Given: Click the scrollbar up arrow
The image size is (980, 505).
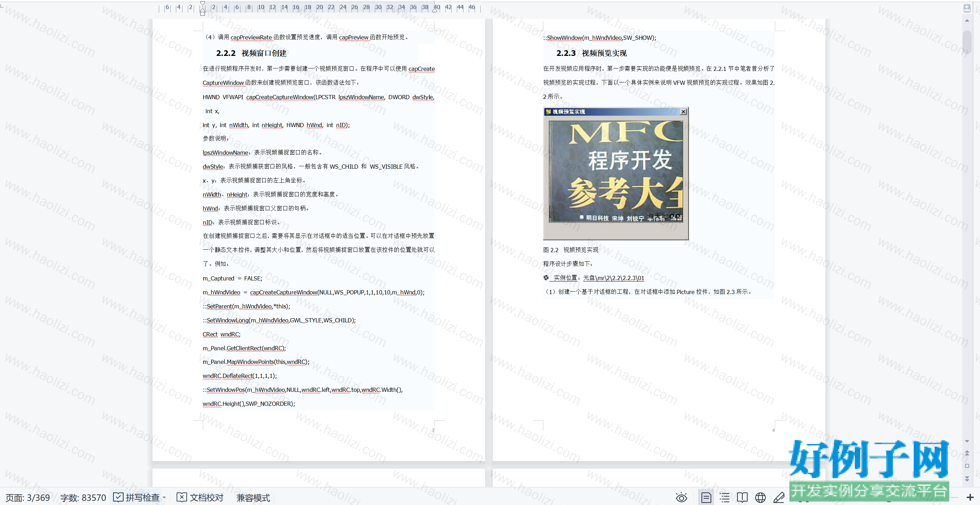Looking at the screenshot, I should 967,21.
